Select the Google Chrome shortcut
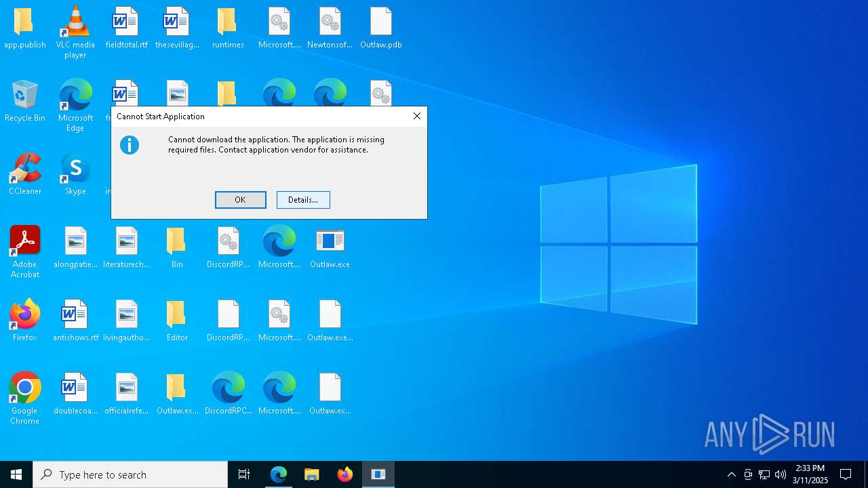The width and height of the screenshot is (868, 488). pyautogui.click(x=25, y=398)
